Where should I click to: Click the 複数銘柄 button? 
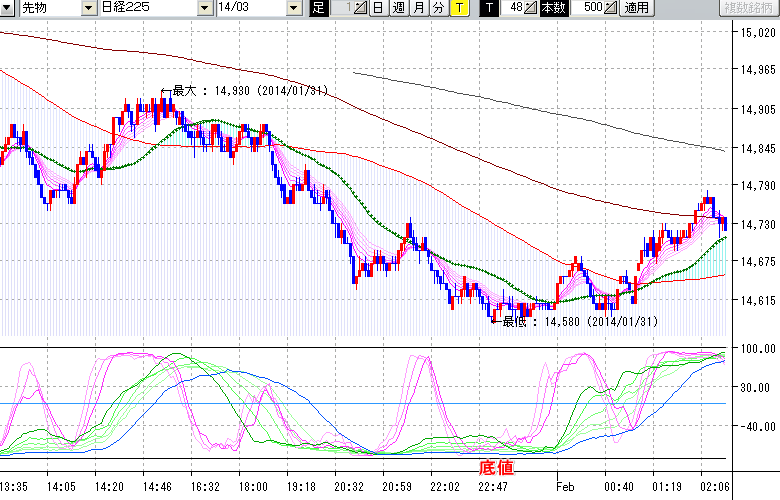click(x=749, y=8)
